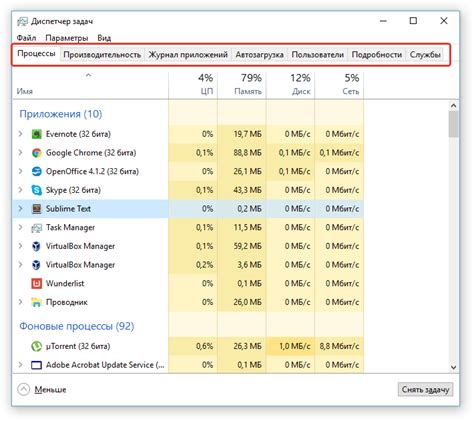This screenshot has width=474, height=421.
Task: Click the OpenOffice 4.1.2 icon
Action: [36, 171]
